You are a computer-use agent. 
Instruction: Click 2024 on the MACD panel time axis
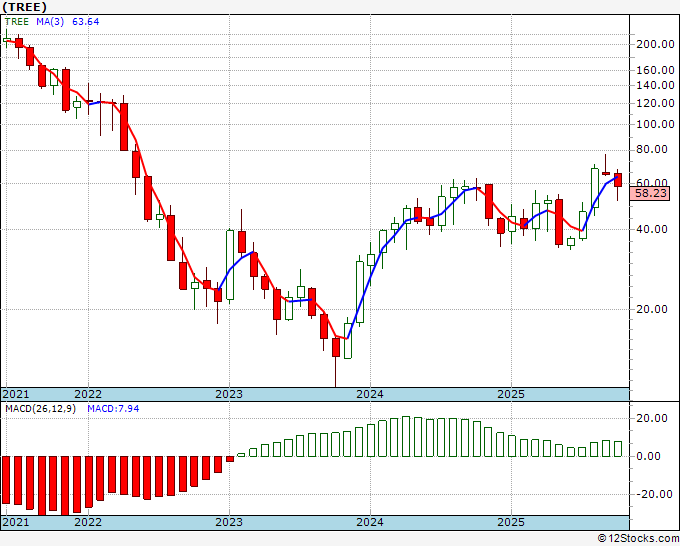(370, 522)
